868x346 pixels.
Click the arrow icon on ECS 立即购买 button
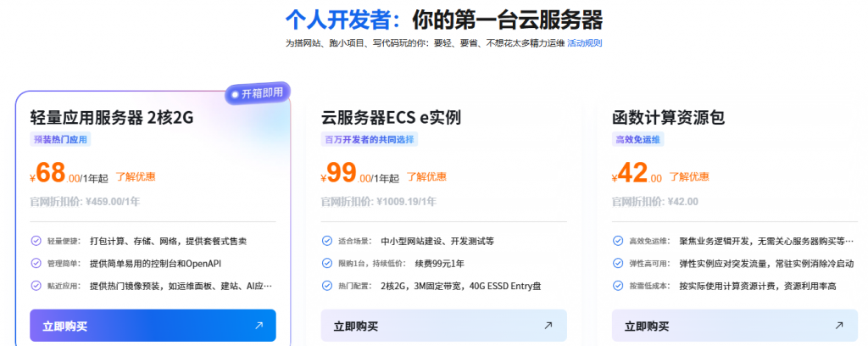[x=548, y=326]
